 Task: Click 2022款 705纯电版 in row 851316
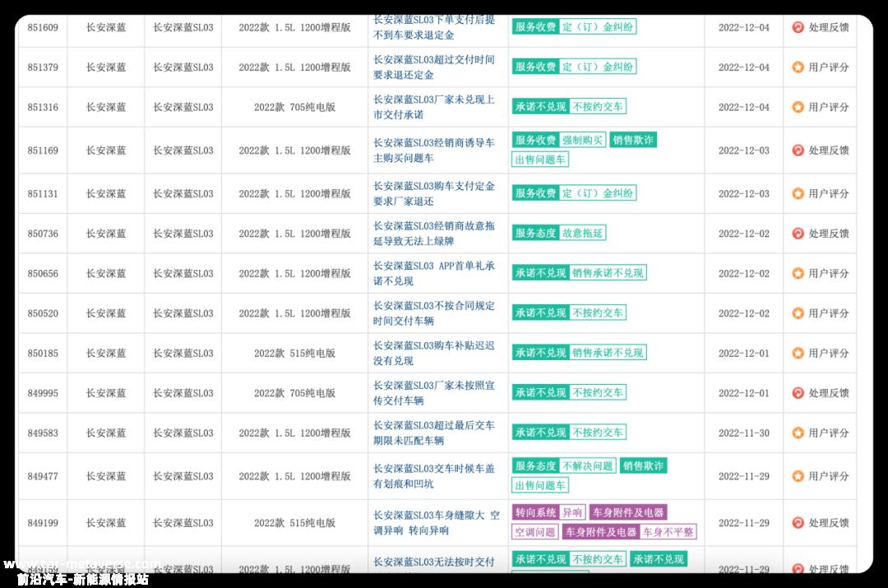point(294,106)
